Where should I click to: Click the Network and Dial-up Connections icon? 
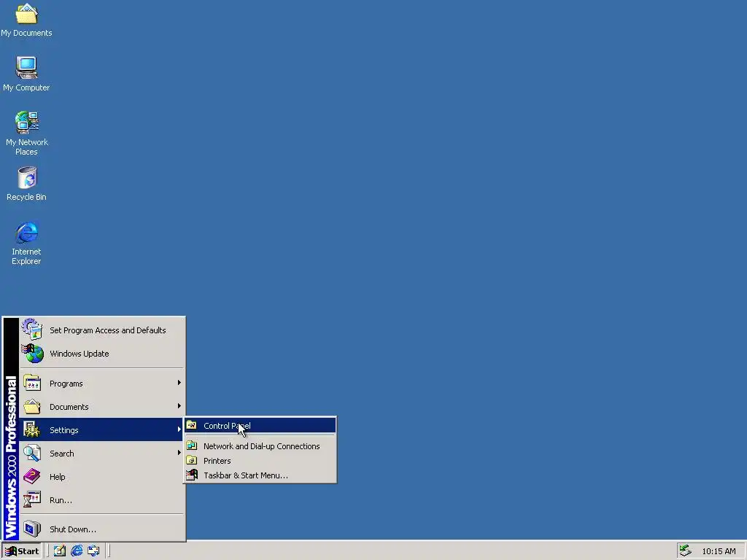(x=192, y=446)
